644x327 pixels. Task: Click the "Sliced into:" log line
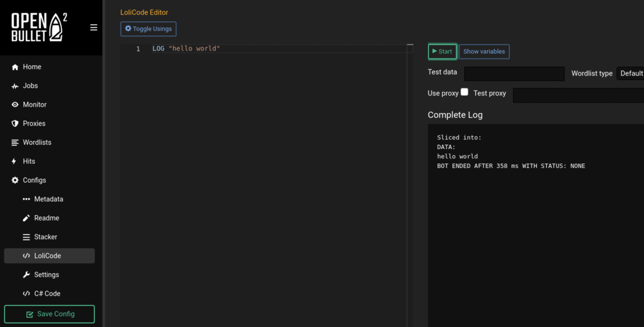[459, 137]
